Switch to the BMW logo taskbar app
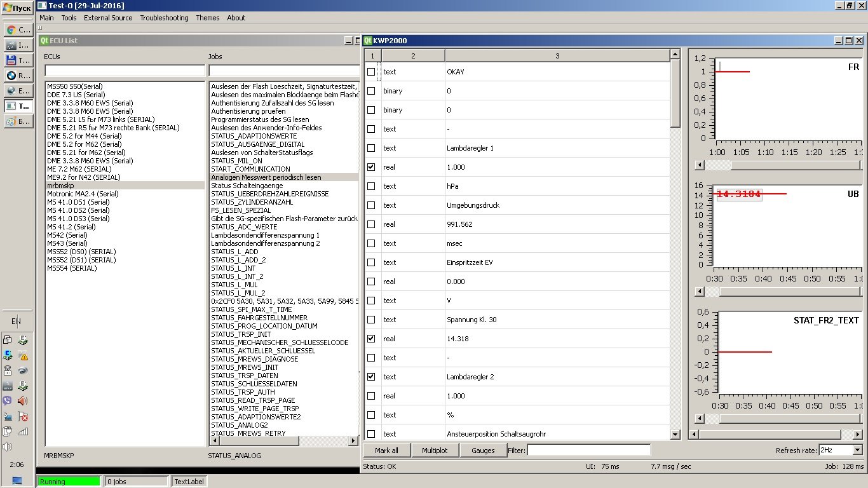Viewport: 868px width, 488px height. (x=17, y=76)
